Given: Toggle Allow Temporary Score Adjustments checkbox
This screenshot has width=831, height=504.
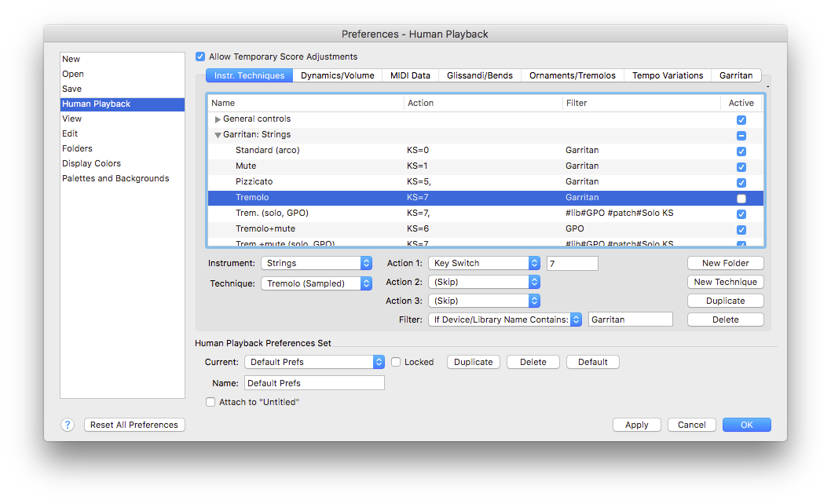Looking at the screenshot, I should (x=200, y=57).
